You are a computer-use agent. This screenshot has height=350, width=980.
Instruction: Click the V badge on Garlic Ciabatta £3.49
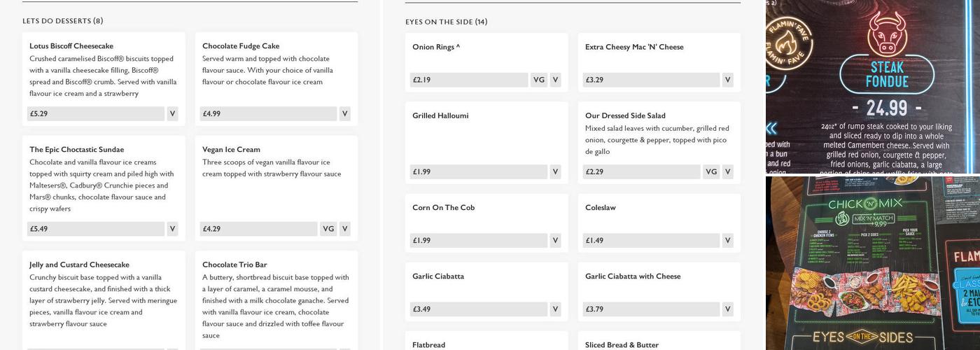(x=556, y=309)
